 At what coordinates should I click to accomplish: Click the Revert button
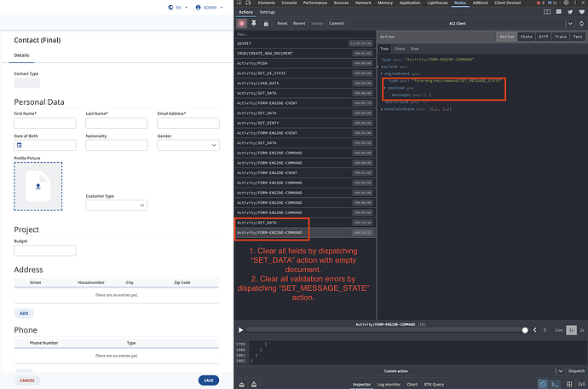click(299, 23)
